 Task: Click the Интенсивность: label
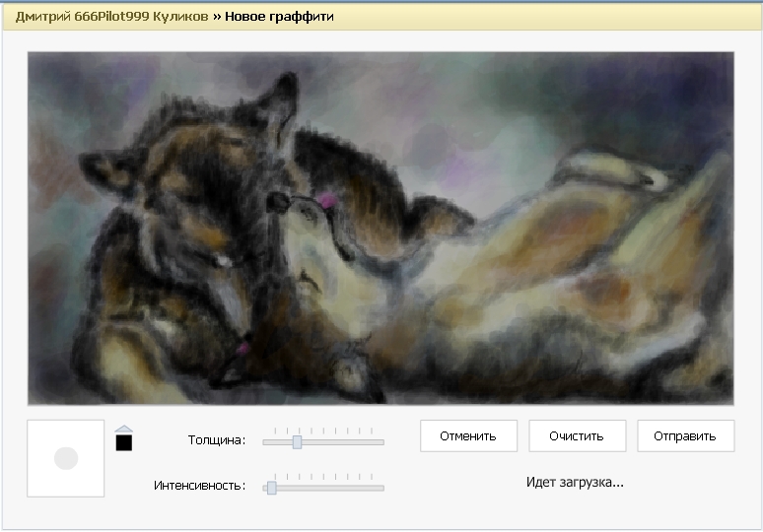[x=200, y=486]
